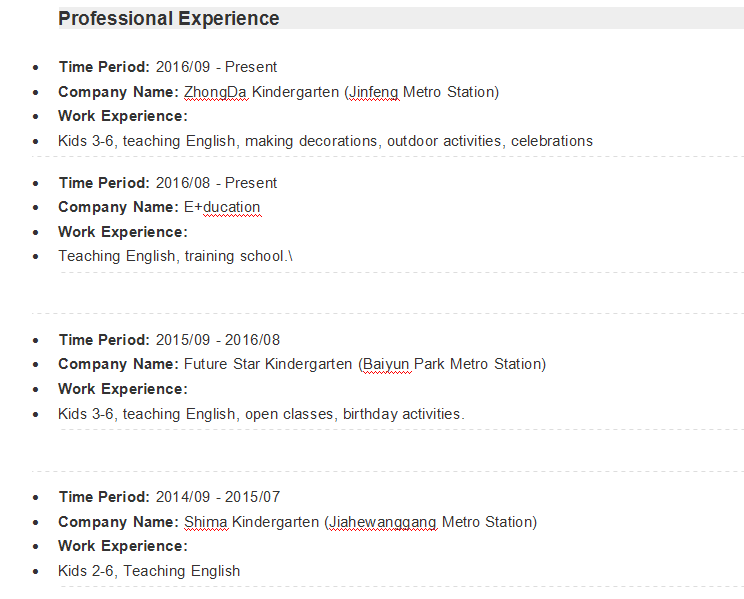Click the Teaching English, training school line
This screenshot has height=599, width=744.
click(175, 256)
